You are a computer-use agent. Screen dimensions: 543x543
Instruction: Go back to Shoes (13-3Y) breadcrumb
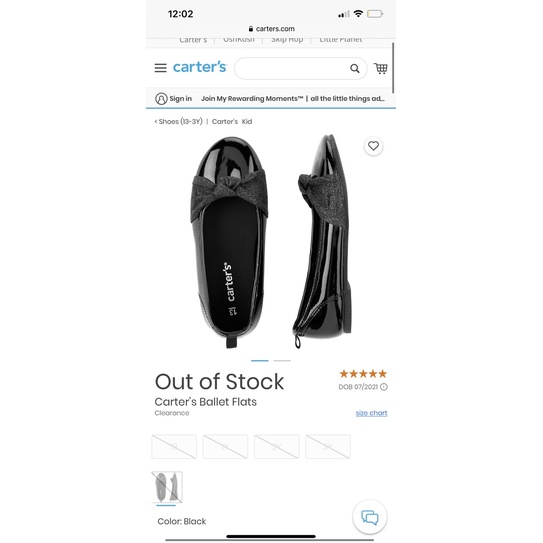click(178, 122)
